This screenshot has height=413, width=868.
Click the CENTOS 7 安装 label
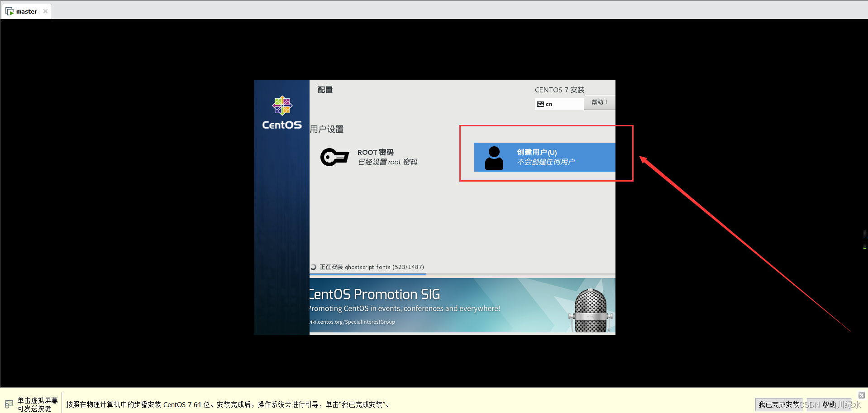coord(560,90)
